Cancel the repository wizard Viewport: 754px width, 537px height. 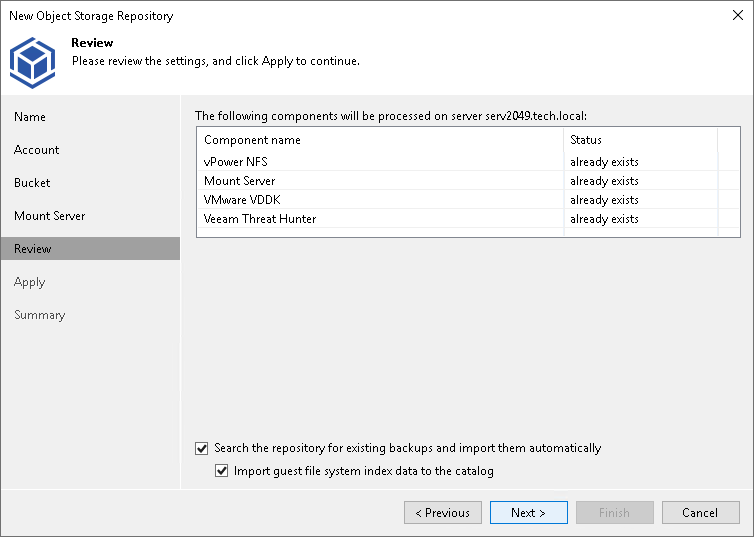click(701, 512)
